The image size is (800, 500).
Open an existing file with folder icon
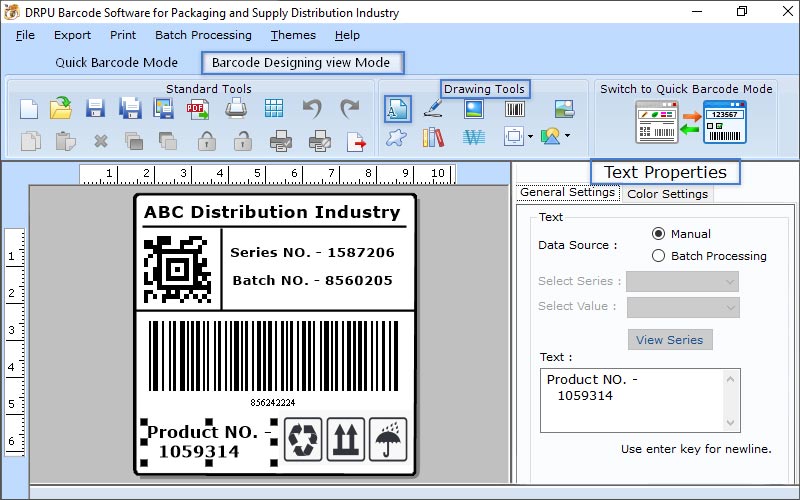pos(61,108)
